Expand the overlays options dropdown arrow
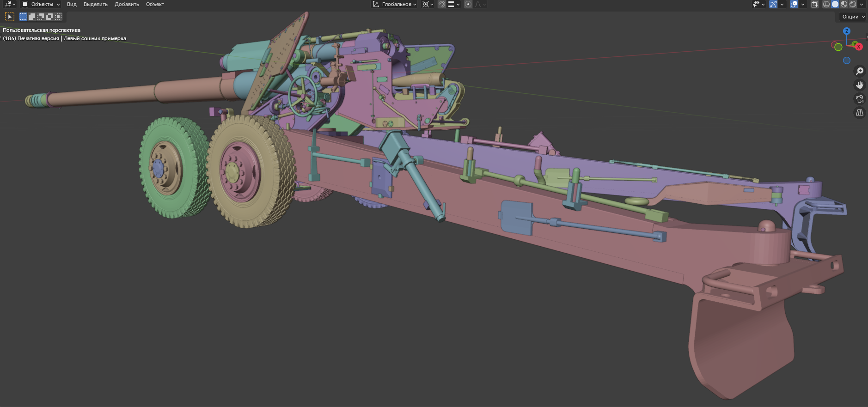 (803, 4)
